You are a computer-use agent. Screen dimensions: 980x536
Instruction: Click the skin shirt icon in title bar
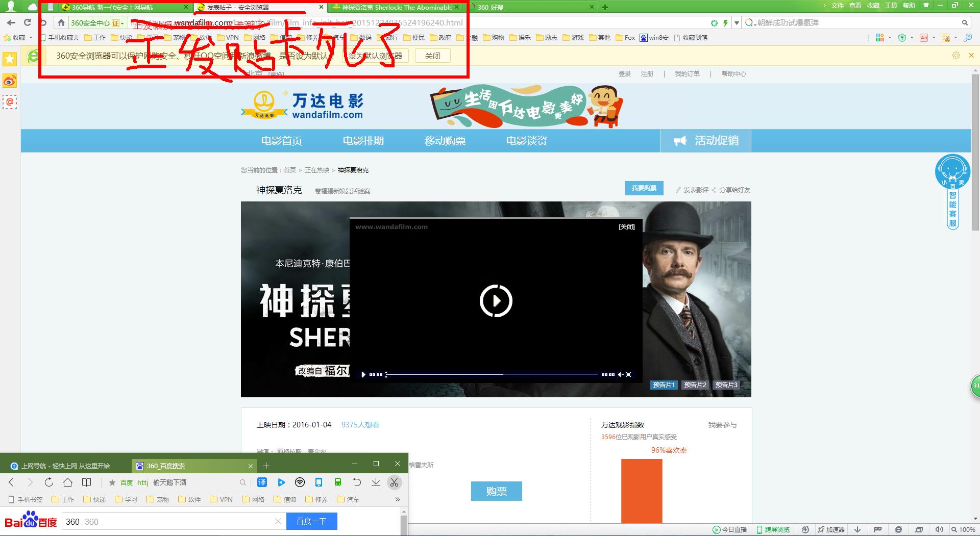[926, 6]
